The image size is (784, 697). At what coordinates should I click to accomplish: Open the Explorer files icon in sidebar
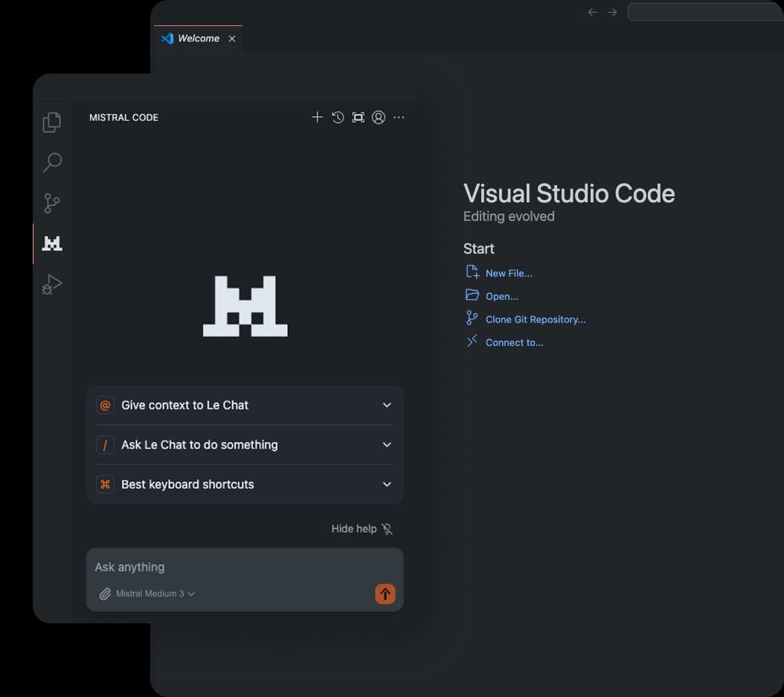(52, 122)
